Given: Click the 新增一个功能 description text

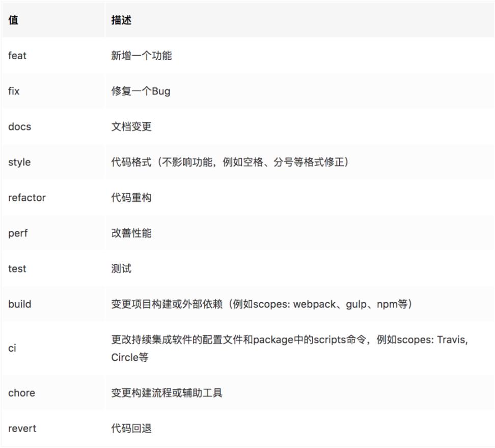Looking at the screenshot, I should (x=142, y=56).
